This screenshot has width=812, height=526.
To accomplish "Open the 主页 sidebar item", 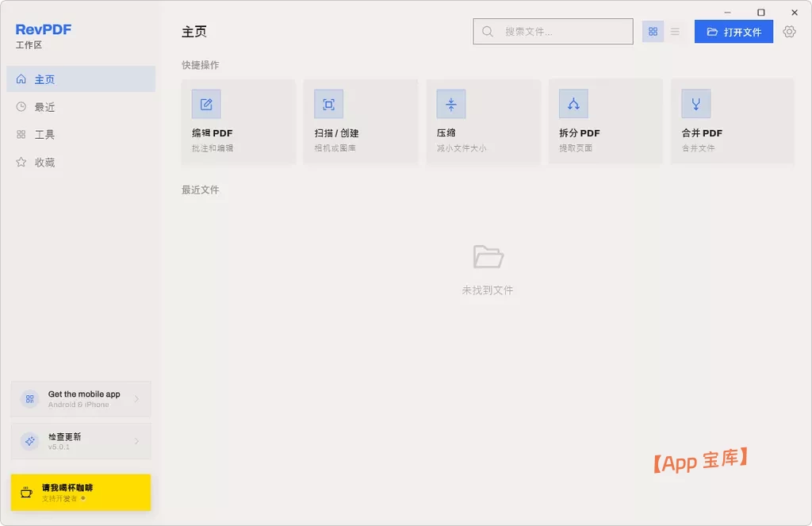I will [81, 79].
